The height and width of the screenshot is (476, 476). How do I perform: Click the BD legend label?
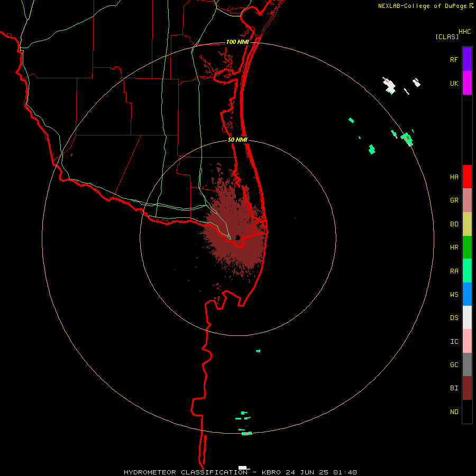454,224
